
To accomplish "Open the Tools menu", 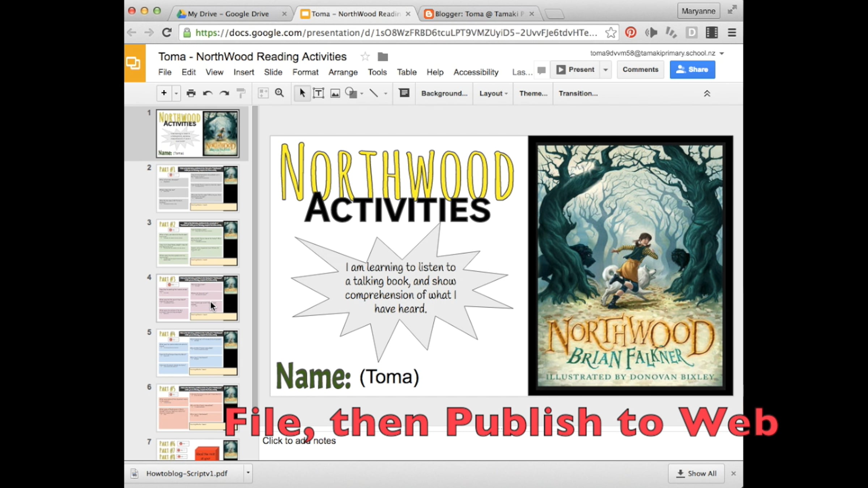I will tap(377, 72).
